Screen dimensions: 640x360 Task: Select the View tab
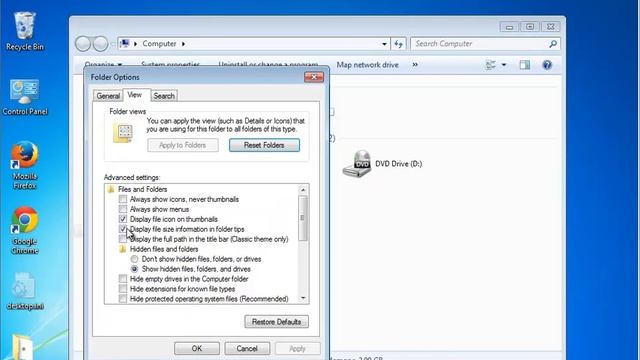click(x=135, y=95)
